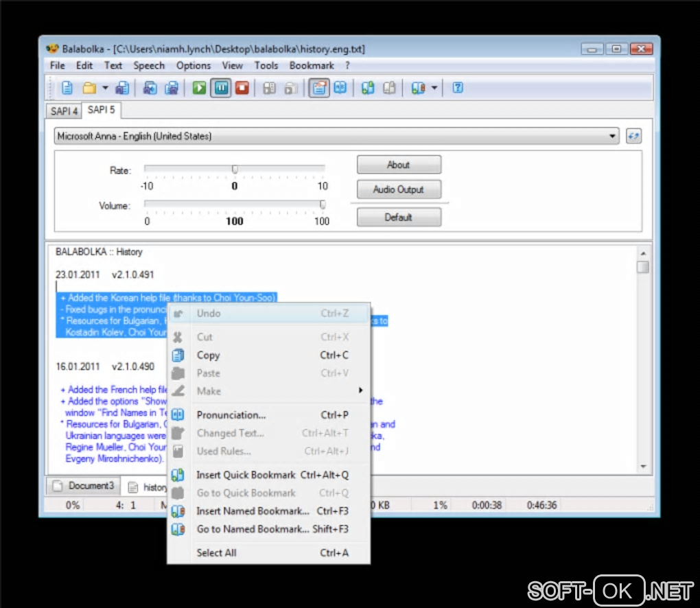
Task: Choose Select All in the context menu
Action: click(269, 553)
